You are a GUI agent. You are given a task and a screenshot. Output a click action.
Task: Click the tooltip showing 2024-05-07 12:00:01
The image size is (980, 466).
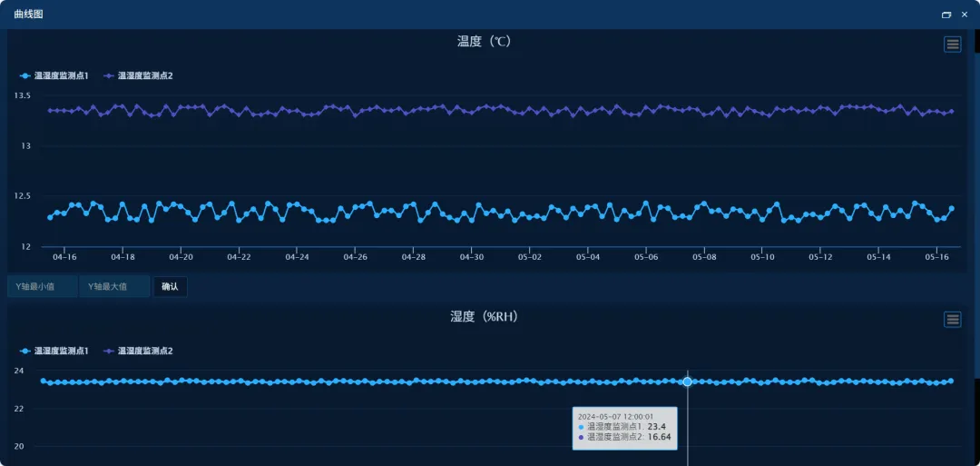pyautogui.click(x=624, y=427)
